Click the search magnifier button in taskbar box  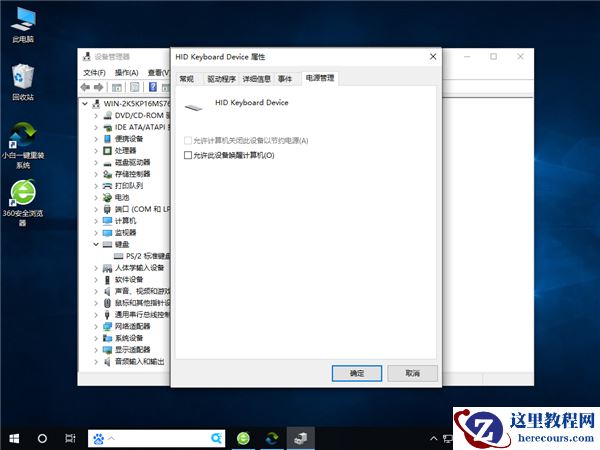click(216, 438)
